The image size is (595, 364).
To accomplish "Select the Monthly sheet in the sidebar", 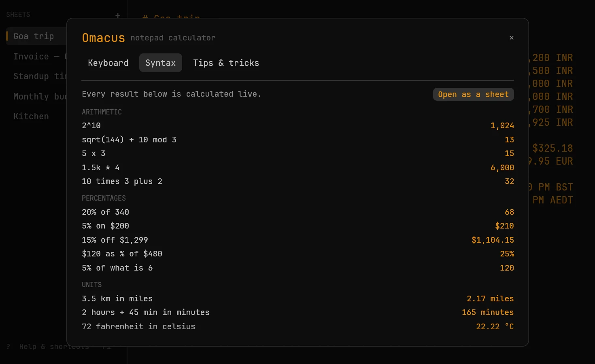I will coord(40,96).
